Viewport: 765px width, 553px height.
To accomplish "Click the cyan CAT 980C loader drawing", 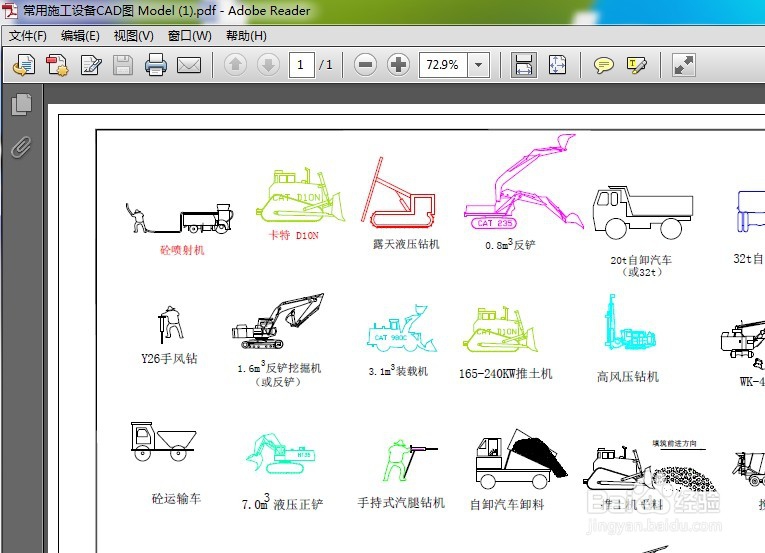I will [402, 328].
